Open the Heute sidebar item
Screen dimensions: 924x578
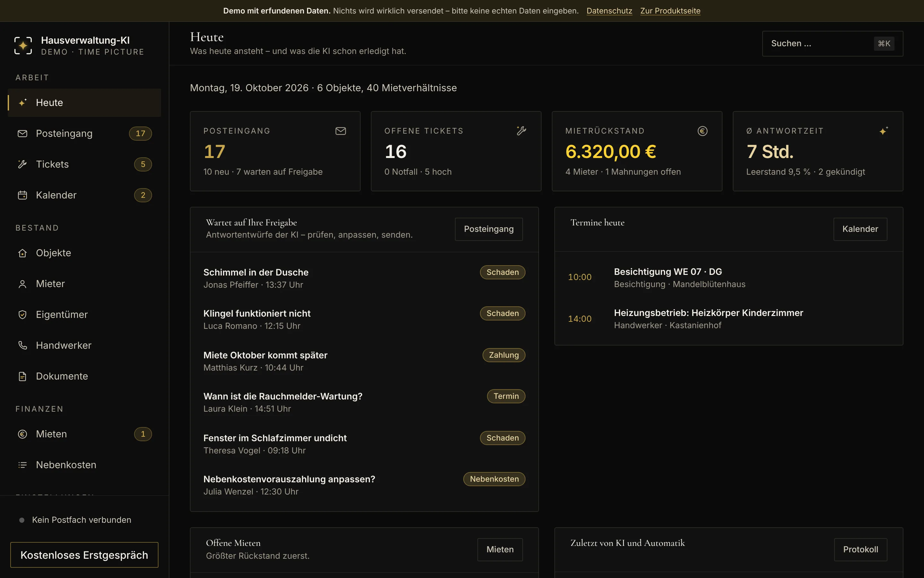click(84, 102)
